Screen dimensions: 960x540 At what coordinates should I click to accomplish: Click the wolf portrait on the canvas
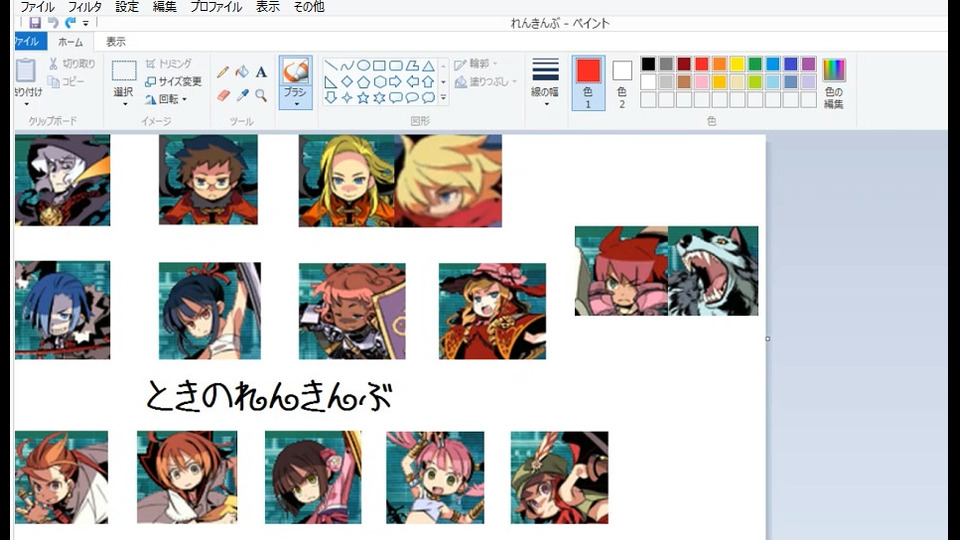coord(713,271)
